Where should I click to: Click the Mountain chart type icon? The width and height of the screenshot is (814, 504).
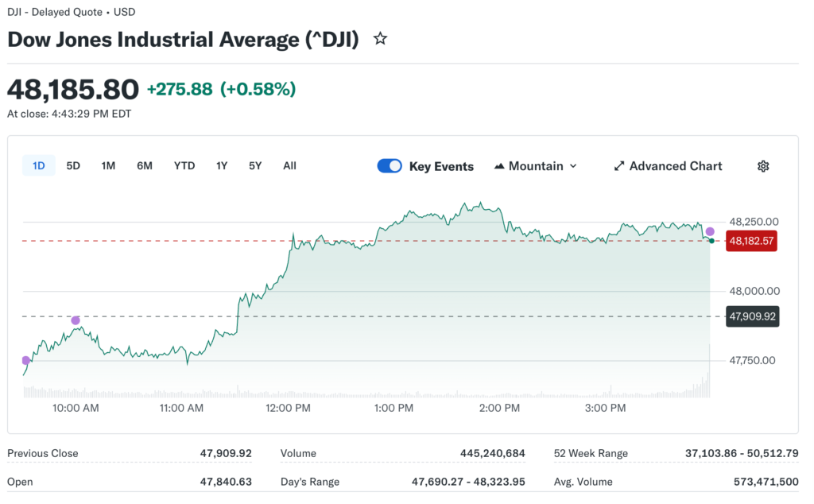(499, 166)
